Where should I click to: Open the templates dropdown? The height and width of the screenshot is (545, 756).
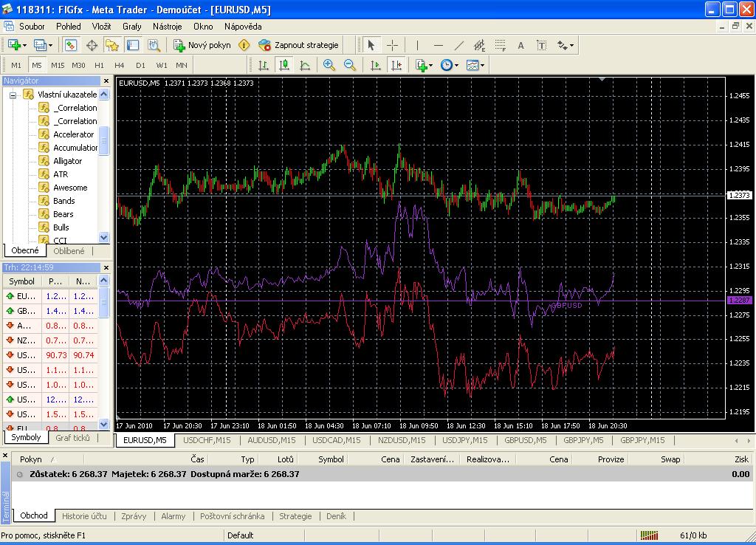(x=475, y=65)
